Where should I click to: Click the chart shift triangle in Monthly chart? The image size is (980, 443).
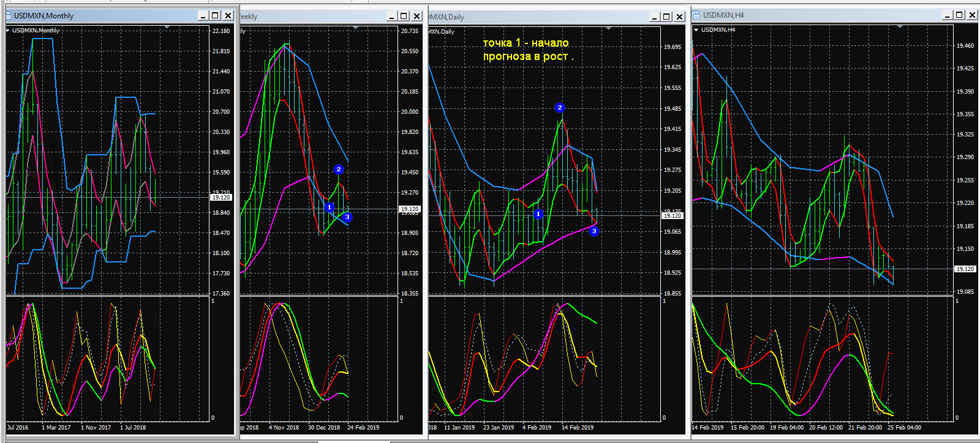coord(167,28)
